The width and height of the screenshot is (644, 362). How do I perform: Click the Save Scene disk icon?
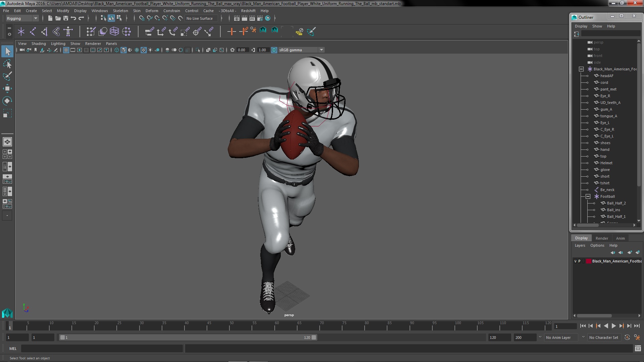click(66, 18)
